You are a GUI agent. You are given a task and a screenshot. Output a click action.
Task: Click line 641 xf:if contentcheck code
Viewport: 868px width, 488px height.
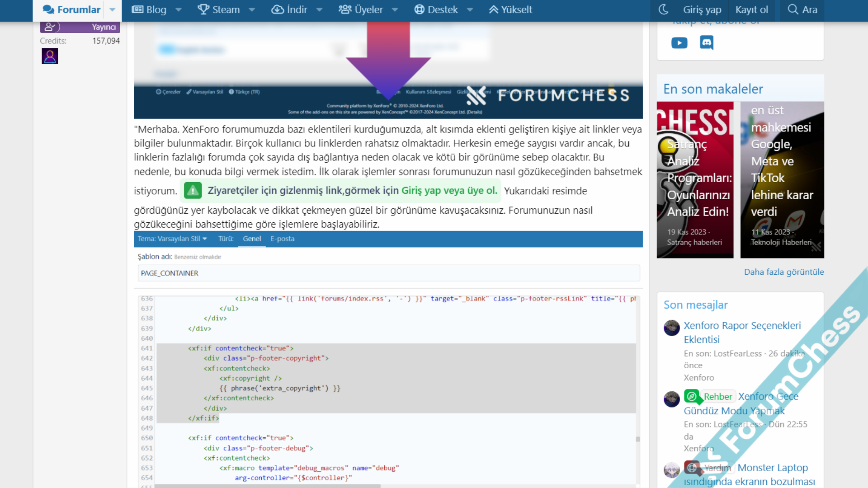point(241,348)
